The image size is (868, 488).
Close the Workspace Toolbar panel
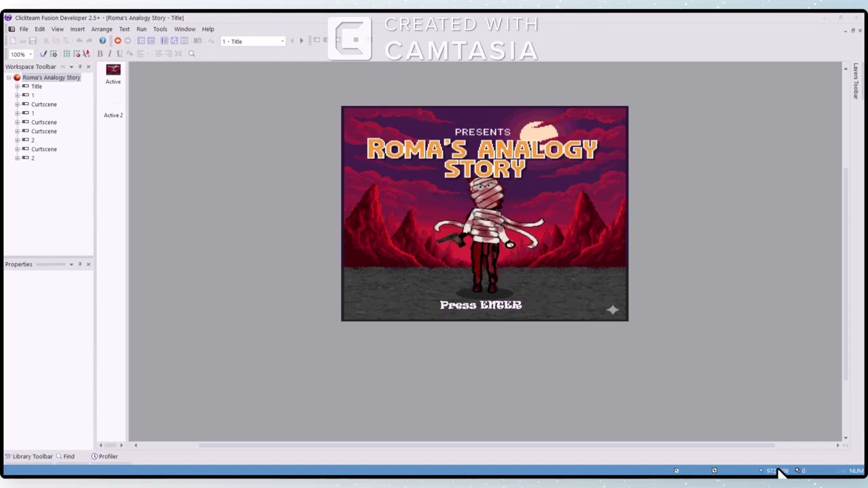88,66
